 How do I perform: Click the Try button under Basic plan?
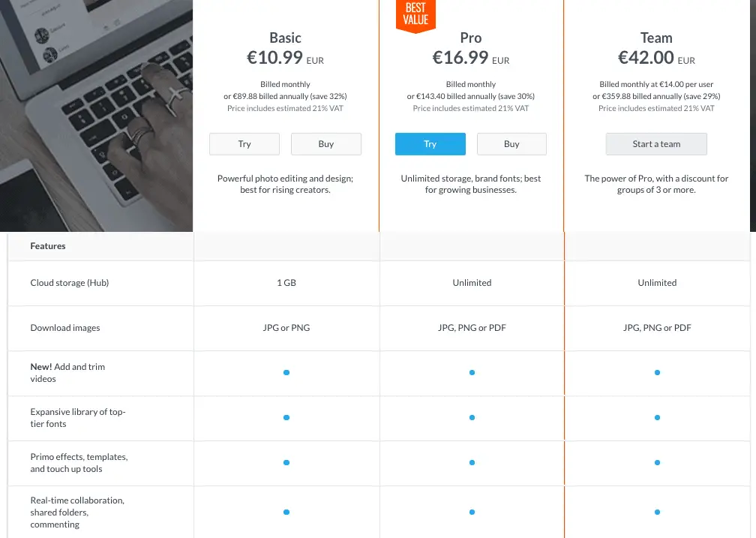[x=244, y=144]
